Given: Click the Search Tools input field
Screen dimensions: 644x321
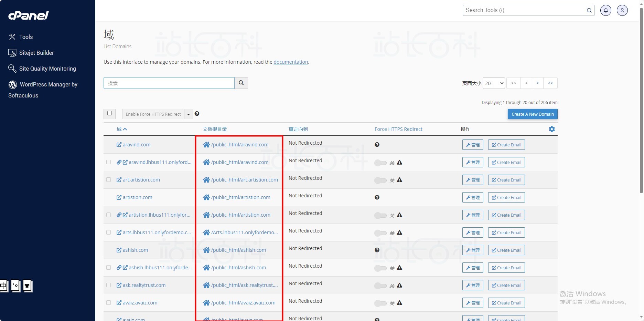Looking at the screenshot, I should click(525, 10).
